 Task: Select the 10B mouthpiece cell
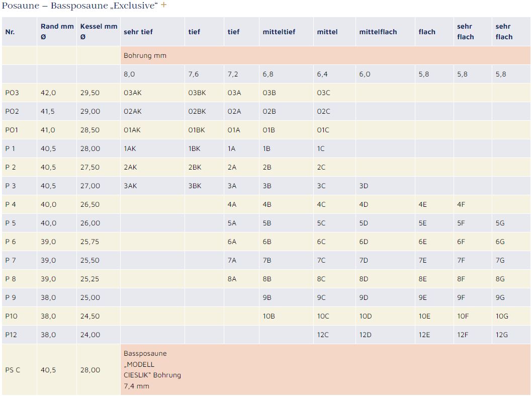(x=269, y=316)
